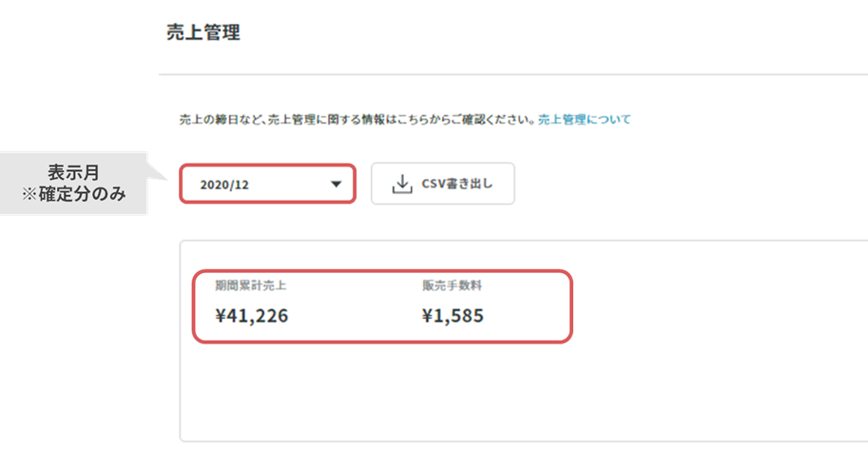Open the 売上管理について link
The height and width of the screenshot is (470, 868).
tap(585, 119)
